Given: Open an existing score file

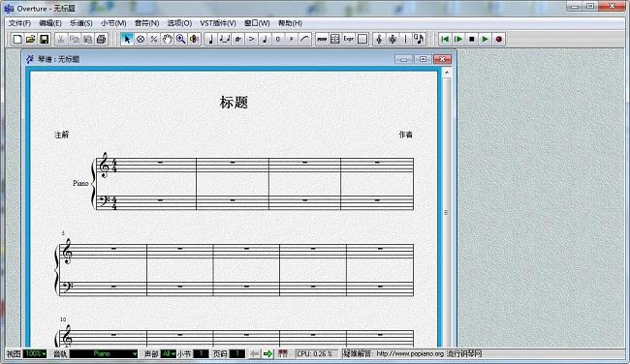Looking at the screenshot, I should point(31,39).
